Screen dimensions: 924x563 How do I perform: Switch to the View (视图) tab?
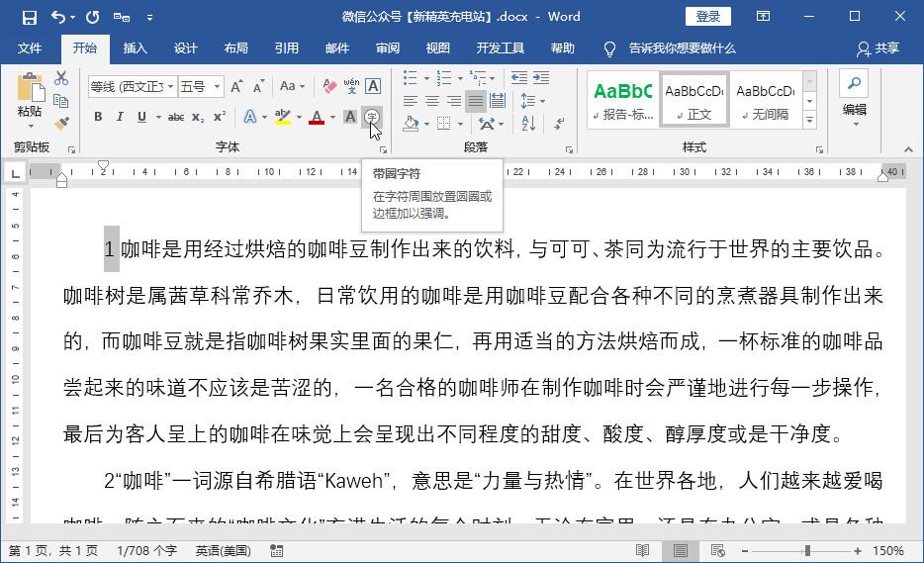pyautogui.click(x=437, y=48)
